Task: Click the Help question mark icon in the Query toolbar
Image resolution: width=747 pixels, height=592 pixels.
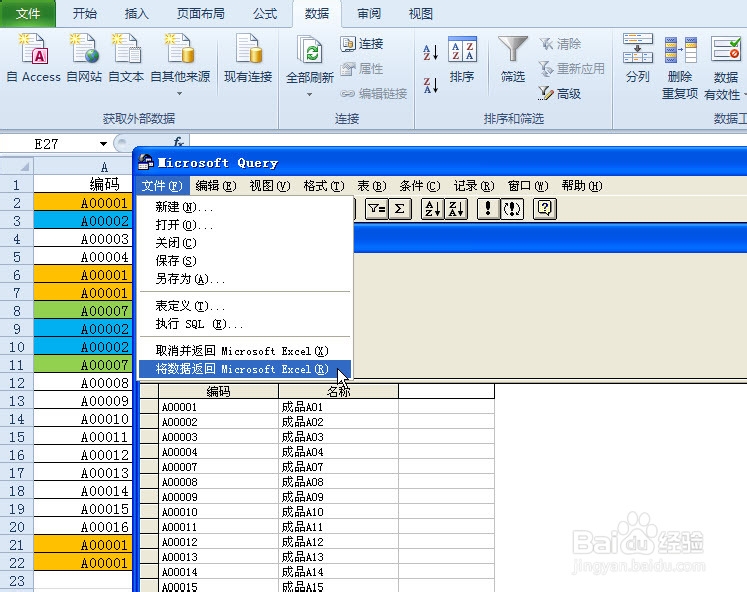Action: [x=545, y=209]
